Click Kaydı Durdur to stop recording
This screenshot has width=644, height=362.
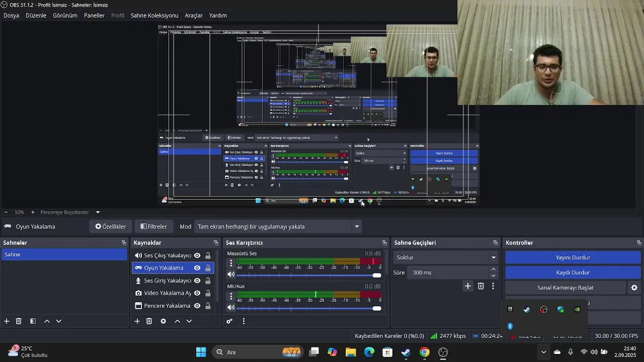573,273
